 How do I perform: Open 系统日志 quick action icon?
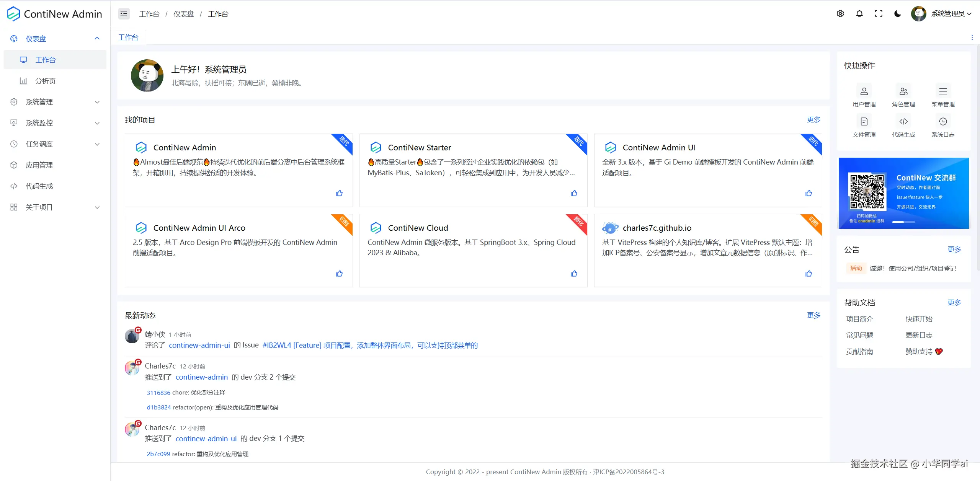tap(943, 122)
